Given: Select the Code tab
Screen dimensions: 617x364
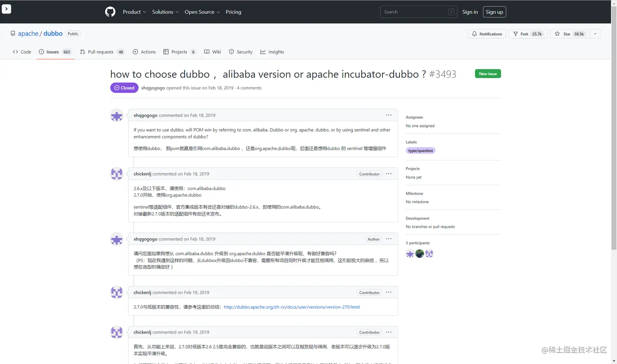Looking at the screenshot, I should 22,52.
